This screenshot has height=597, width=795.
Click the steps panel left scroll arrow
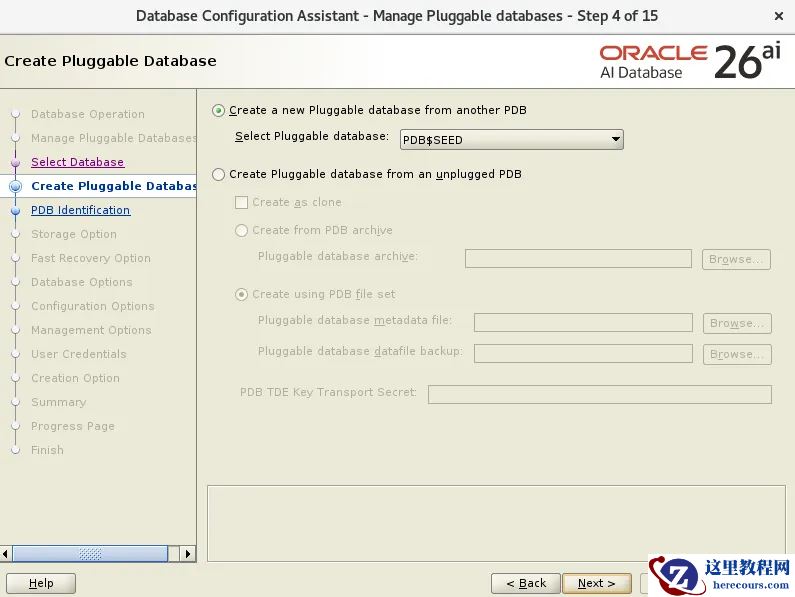pyautogui.click(x=6, y=554)
